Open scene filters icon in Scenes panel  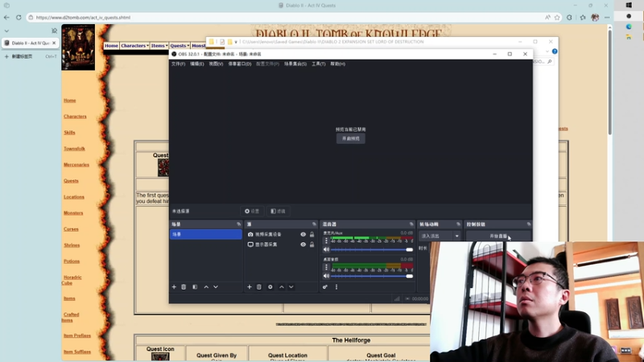pos(195,287)
